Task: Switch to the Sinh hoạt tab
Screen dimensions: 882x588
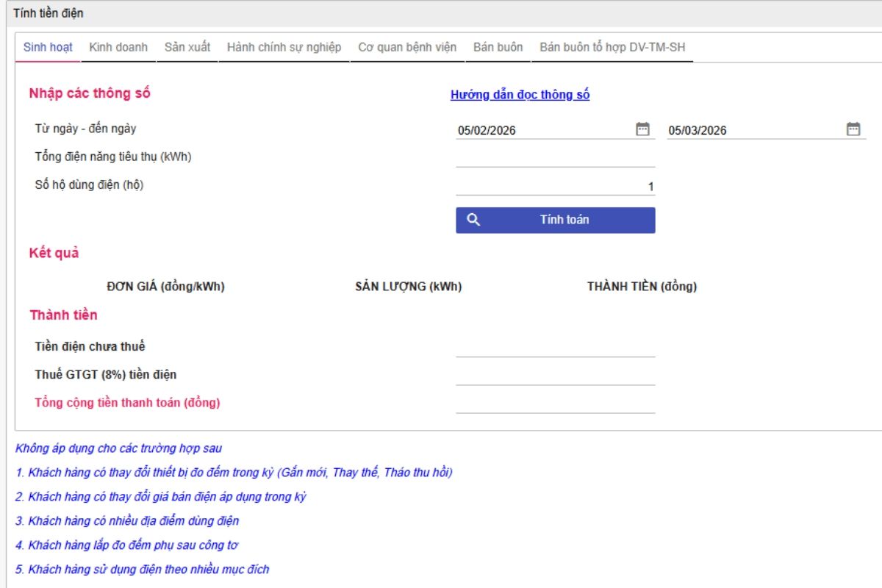Action: (x=48, y=47)
